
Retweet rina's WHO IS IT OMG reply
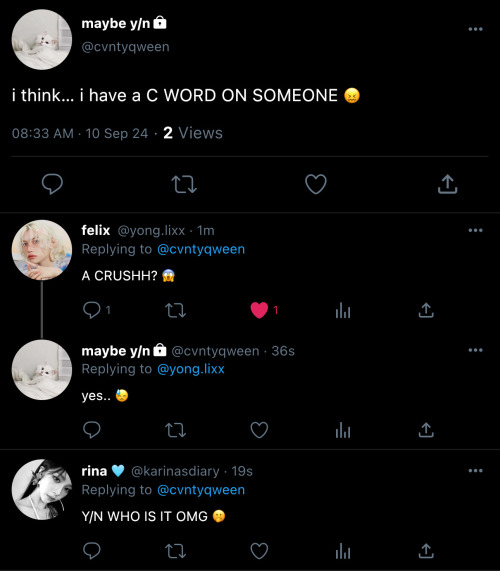point(176,551)
